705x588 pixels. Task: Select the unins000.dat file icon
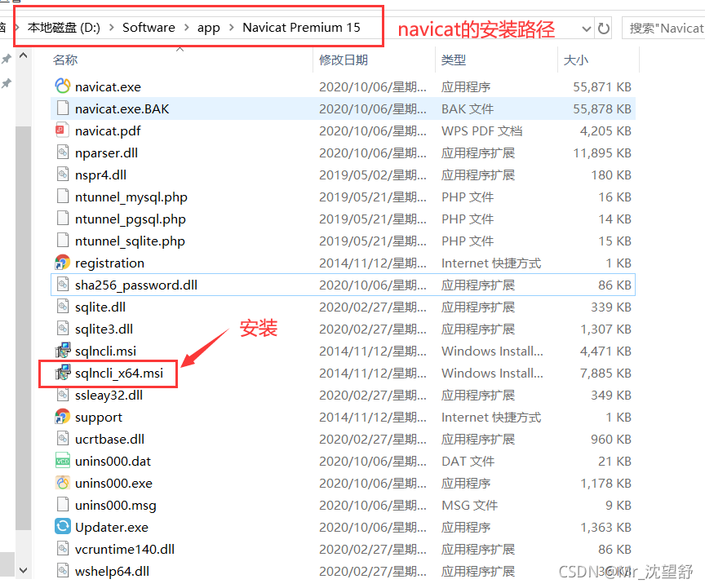63,461
